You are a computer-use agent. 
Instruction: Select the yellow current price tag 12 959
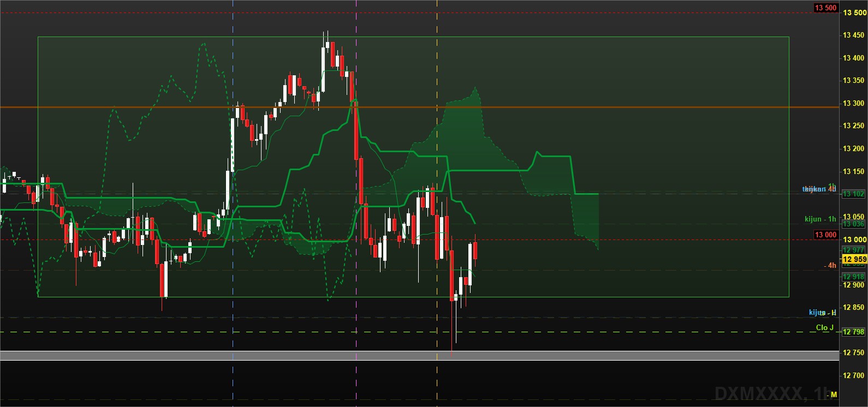(854, 259)
